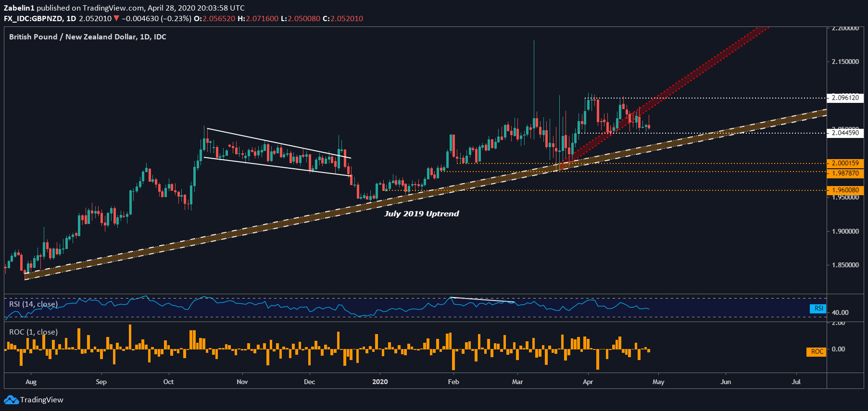Click the red down-triangle change indicator

click(x=116, y=19)
